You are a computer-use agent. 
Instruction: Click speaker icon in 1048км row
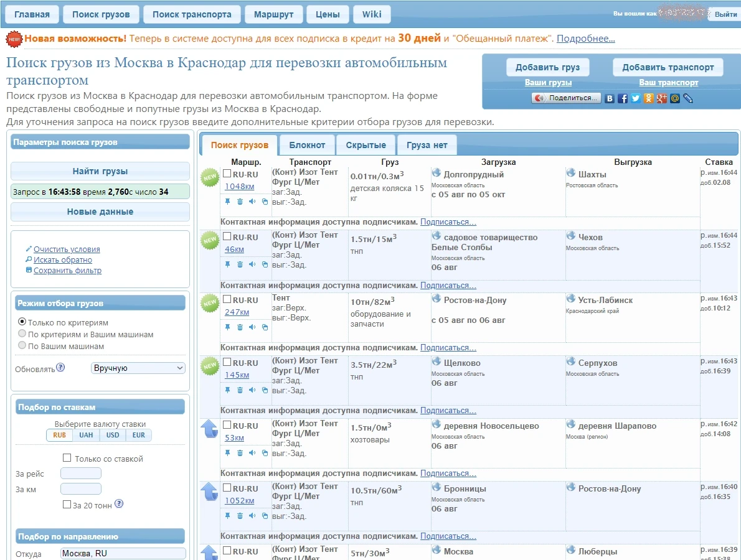click(252, 202)
